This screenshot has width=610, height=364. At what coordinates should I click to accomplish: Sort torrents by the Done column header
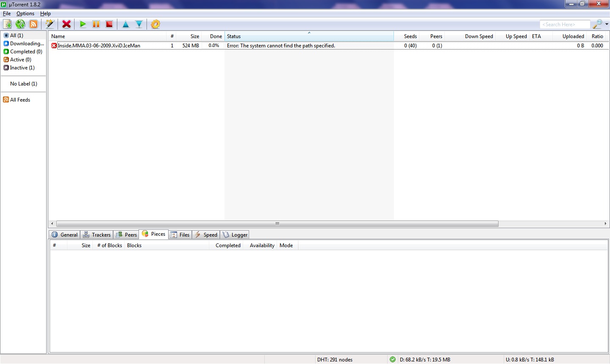[213, 36]
